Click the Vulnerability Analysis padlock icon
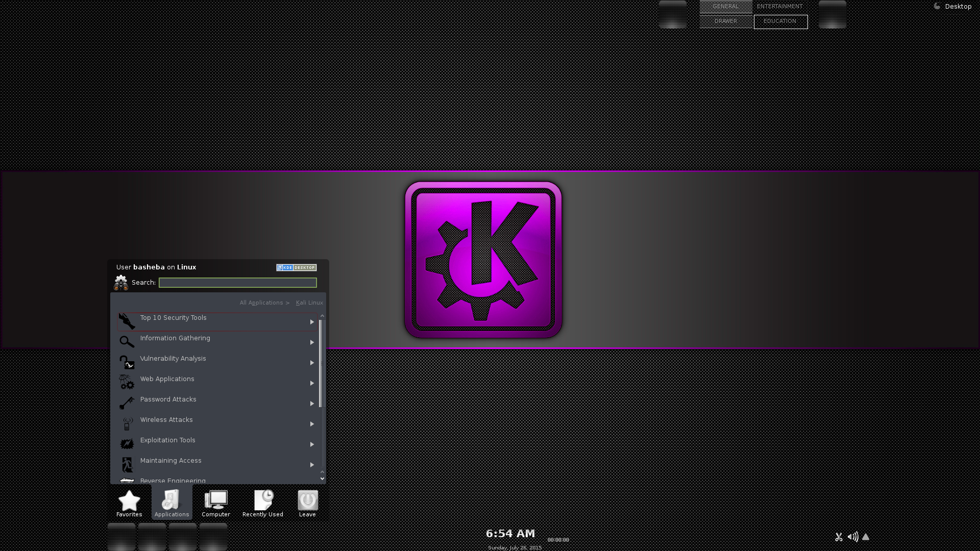 click(127, 362)
